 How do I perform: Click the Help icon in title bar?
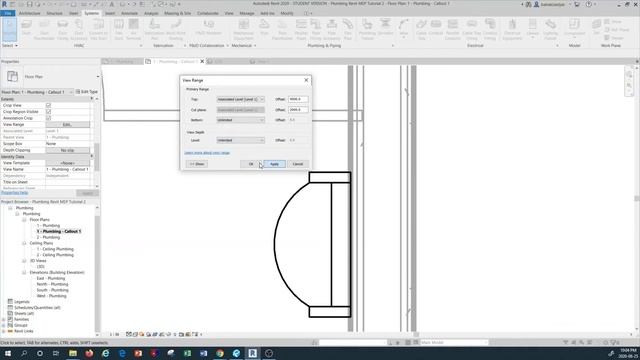click(x=589, y=4)
